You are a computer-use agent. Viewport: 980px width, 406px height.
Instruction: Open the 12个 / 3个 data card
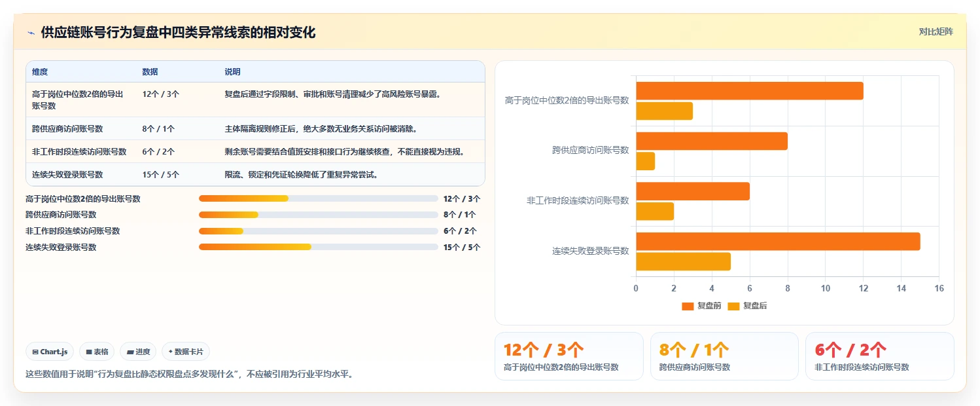[569, 356]
